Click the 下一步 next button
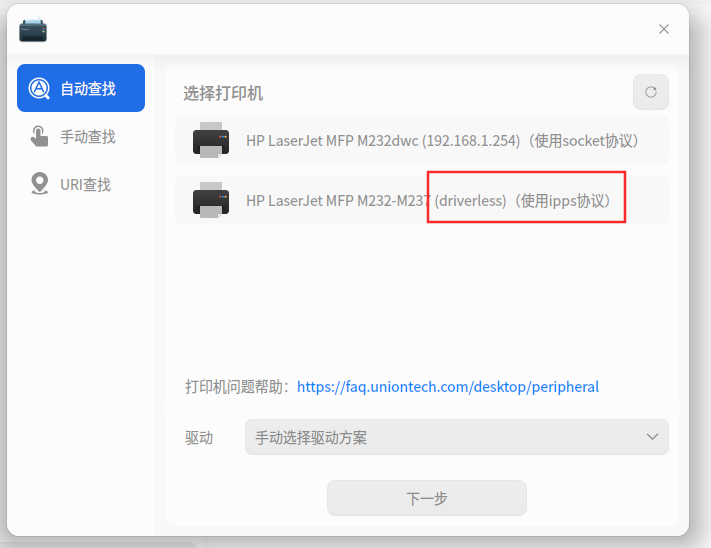Viewport: 711px width, 548px height. click(x=427, y=498)
